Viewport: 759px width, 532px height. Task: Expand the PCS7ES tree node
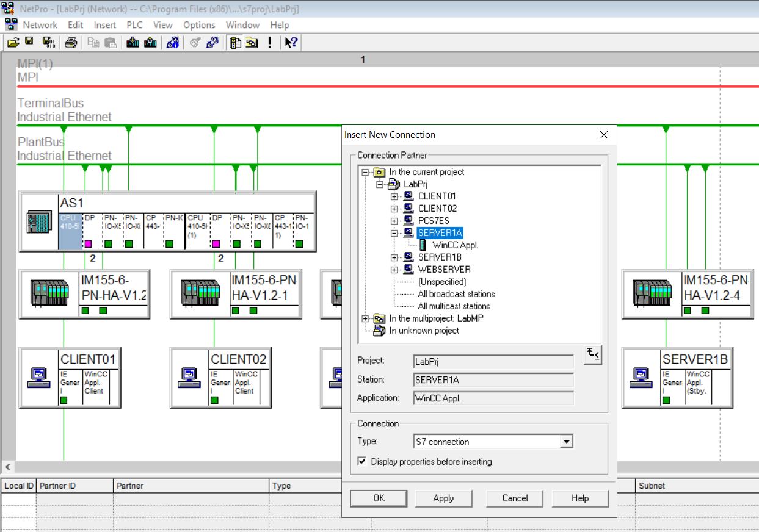pyautogui.click(x=394, y=221)
